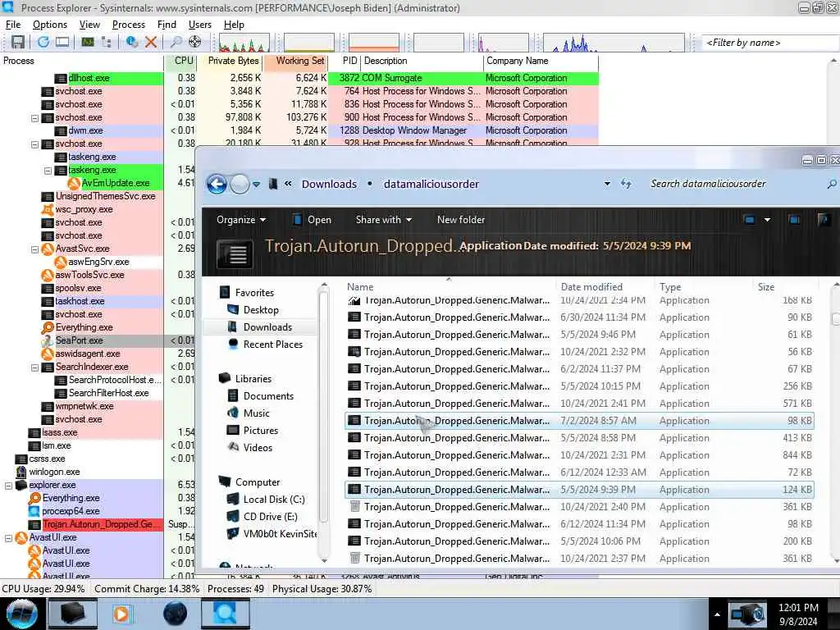Select the SeaPort.exe process row
This screenshot has height=630, width=840.
point(98,340)
